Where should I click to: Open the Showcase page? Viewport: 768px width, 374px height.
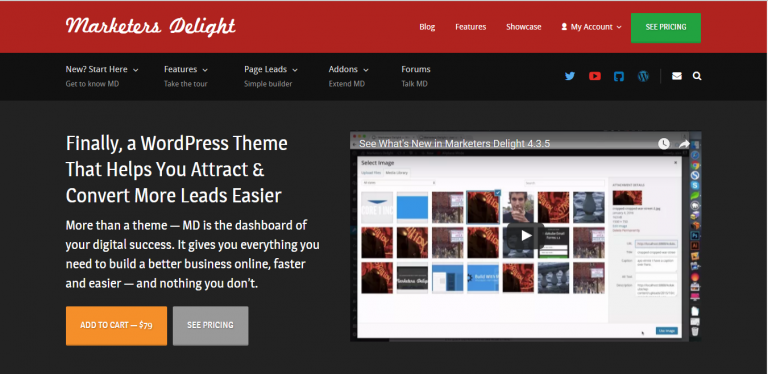click(524, 27)
